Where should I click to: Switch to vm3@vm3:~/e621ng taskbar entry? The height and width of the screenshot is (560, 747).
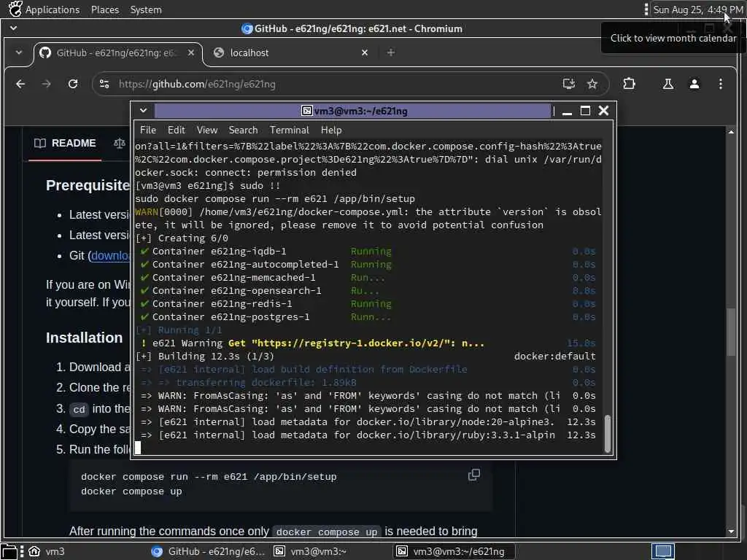454,551
